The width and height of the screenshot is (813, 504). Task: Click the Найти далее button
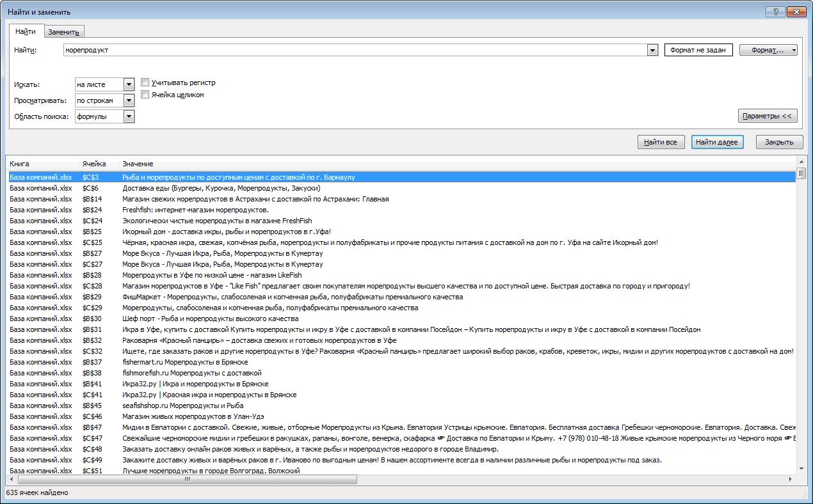pos(717,142)
